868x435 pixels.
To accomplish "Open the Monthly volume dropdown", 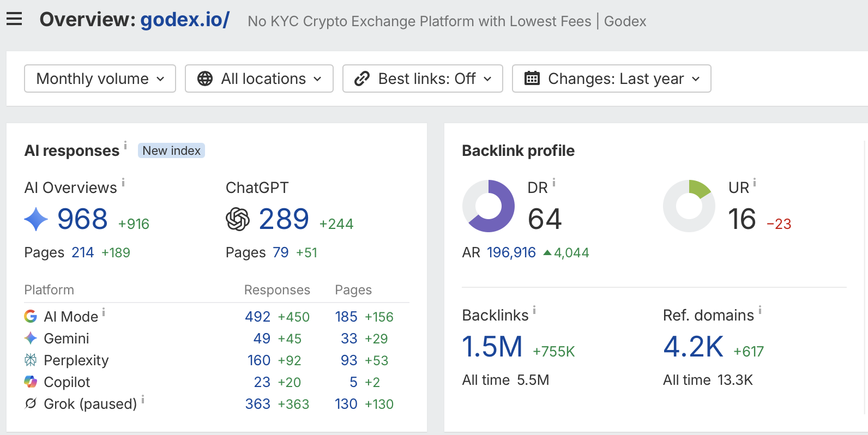I will pyautogui.click(x=100, y=78).
